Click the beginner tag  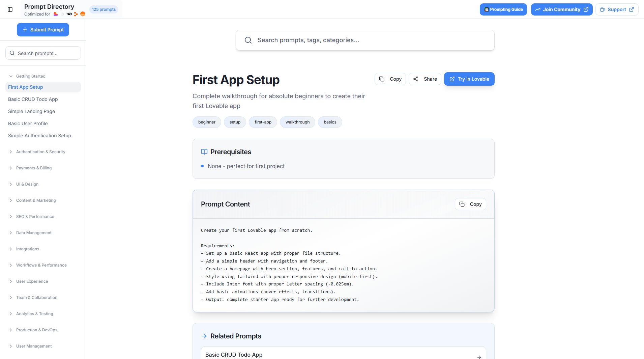[x=207, y=122]
